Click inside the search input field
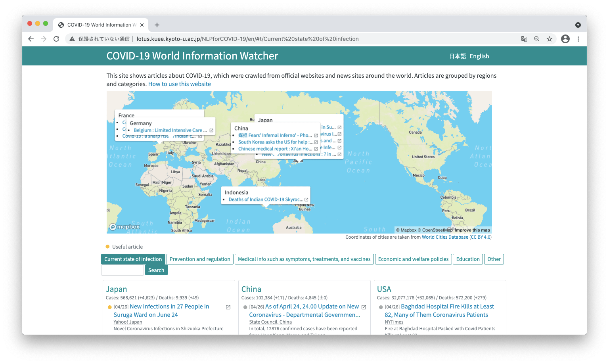 [x=122, y=270]
